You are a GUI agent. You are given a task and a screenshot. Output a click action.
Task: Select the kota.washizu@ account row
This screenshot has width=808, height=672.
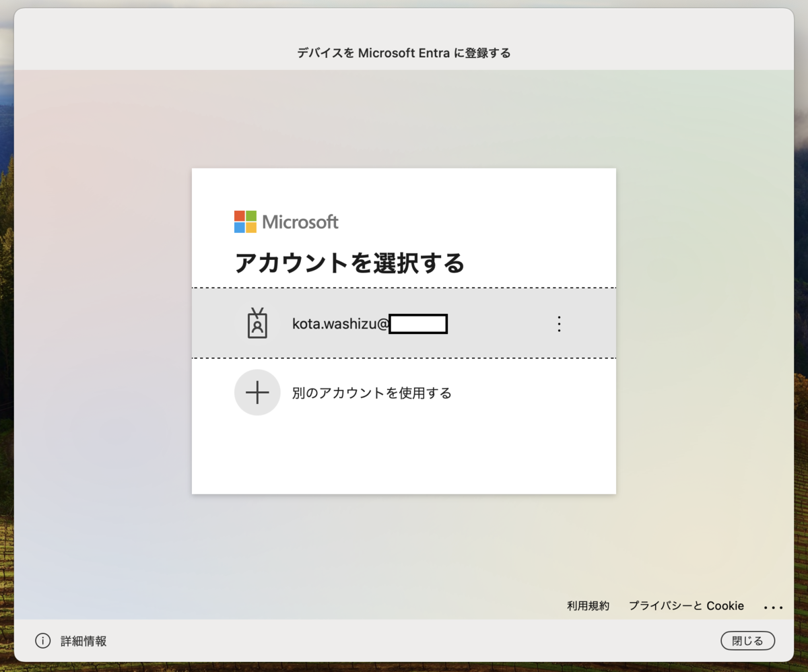pyautogui.click(x=404, y=323)
